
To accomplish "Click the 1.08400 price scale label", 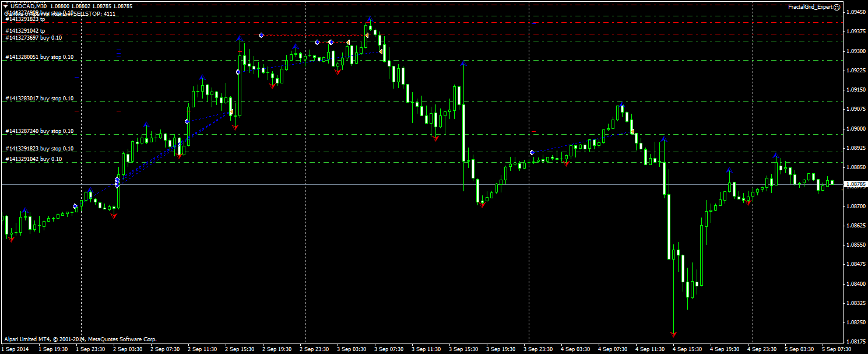I will pos(857,283).
